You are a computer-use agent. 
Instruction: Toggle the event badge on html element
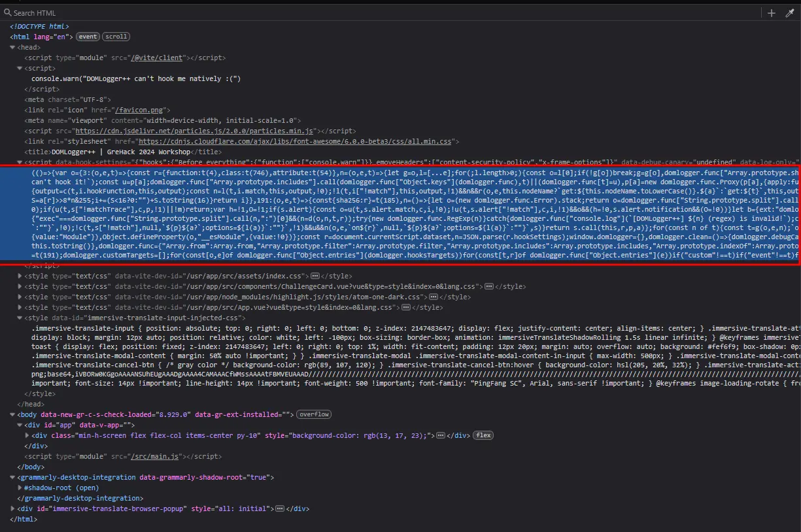88,37
